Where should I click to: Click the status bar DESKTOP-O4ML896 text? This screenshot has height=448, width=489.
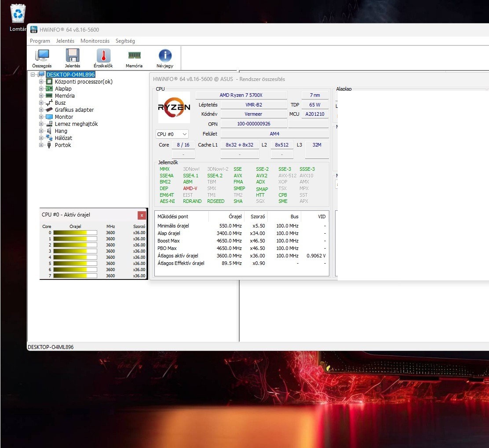pos(51,347)
